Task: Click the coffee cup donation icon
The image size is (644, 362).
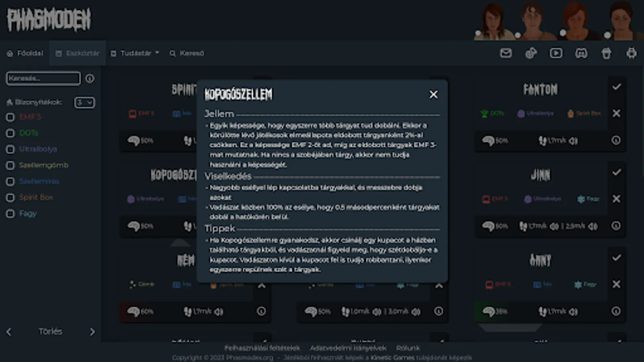Action: pos(607,53)
